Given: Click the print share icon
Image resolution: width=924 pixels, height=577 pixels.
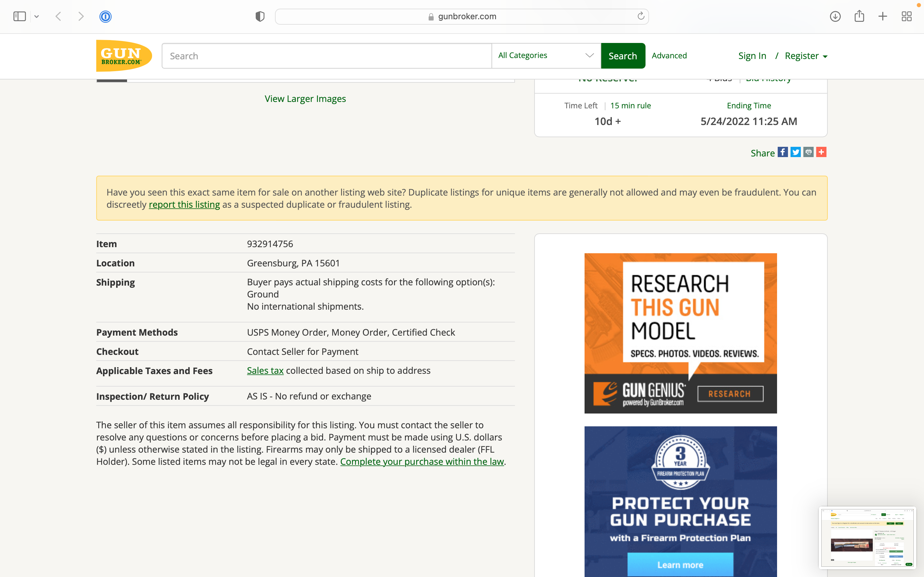Looking at the screenshot, I should (808, 152).
